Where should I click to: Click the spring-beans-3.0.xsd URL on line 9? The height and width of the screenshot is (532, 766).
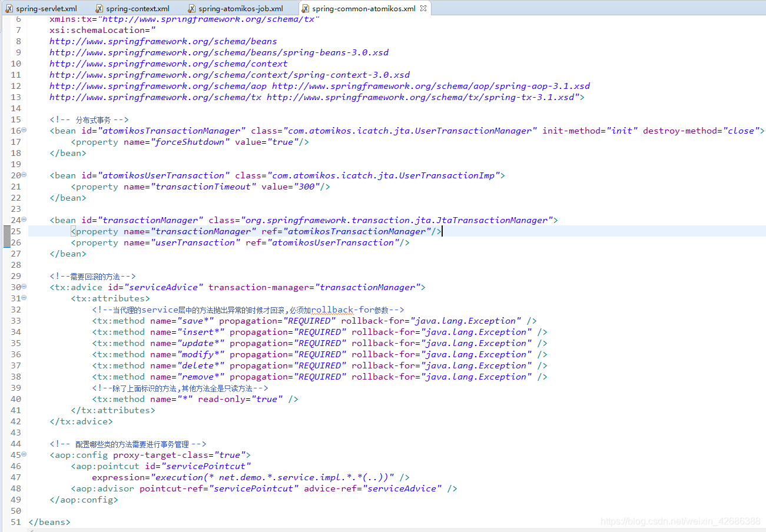tap(219, 52)
